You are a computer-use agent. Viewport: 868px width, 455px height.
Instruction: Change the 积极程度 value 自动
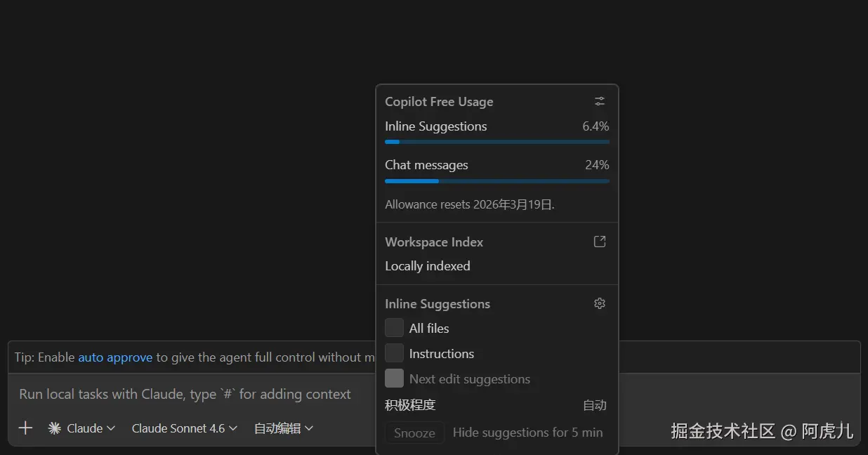pyautogui.click(x=594, y=405)
